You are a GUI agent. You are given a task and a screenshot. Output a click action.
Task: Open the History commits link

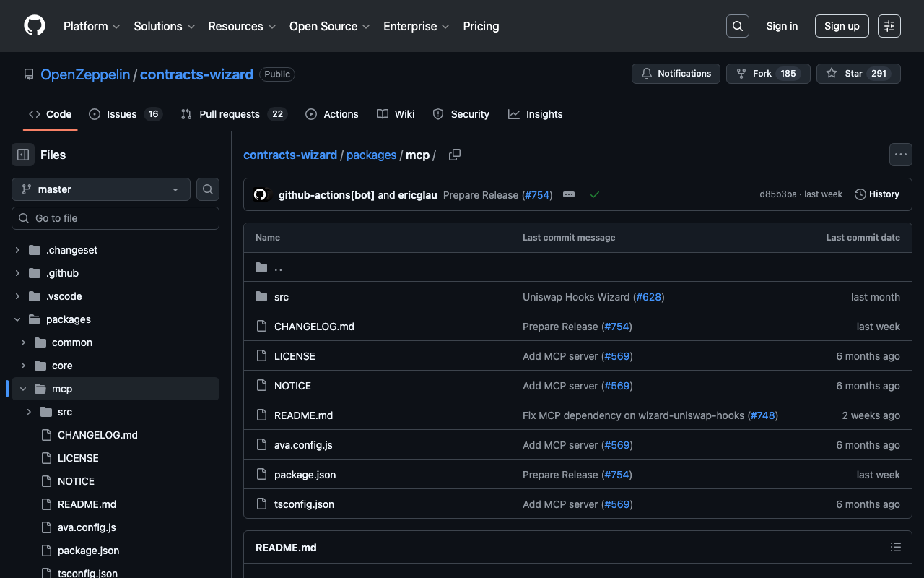pyautogui.click(x=877, y=194)
